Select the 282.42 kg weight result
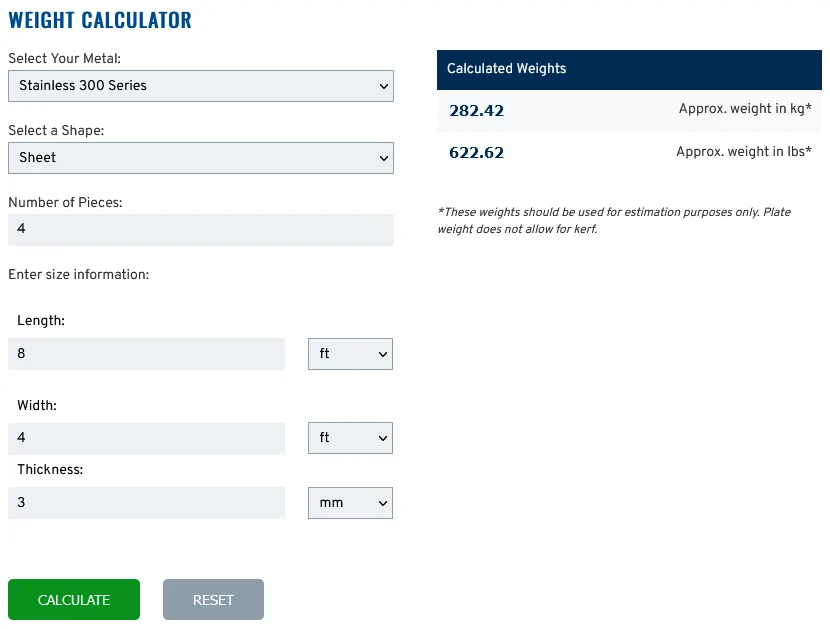Image resolution: width=830 pixels, height=629 pixels. [x=476, y=111]
